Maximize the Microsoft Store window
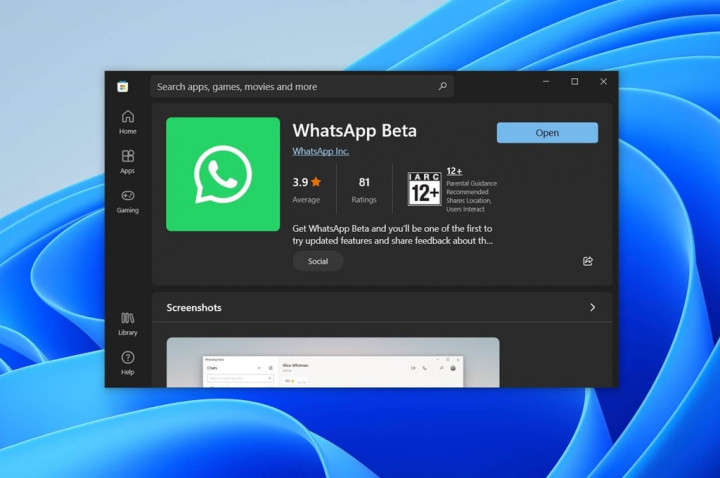Viewport: 720px width, 478px height. point(574,82)
